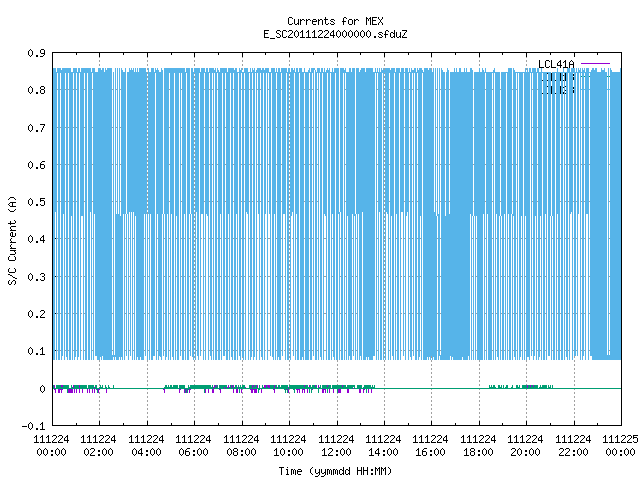Click the 111224 12:00 time tick label
The height and width of the screenshot is (480, 640).
[x=336, y=446]
